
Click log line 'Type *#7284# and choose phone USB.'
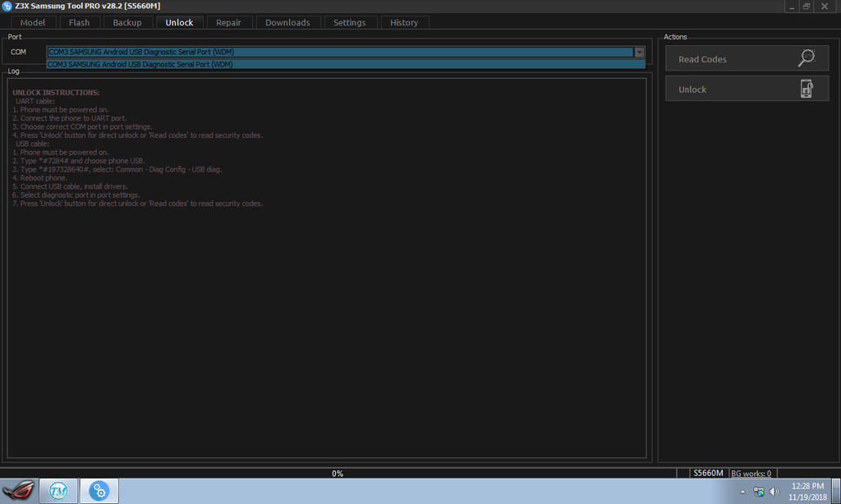pos(78,161)
